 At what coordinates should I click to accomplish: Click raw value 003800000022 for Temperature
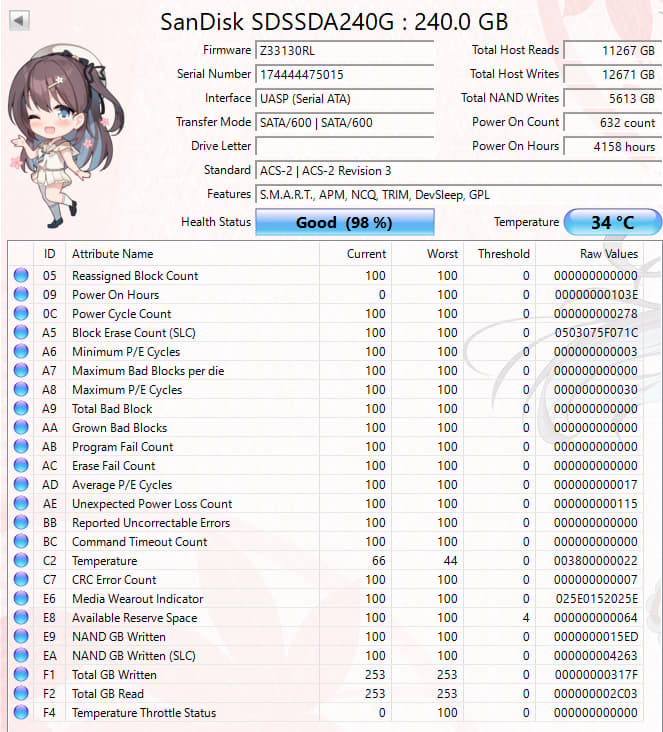click(x=596, y=561)
